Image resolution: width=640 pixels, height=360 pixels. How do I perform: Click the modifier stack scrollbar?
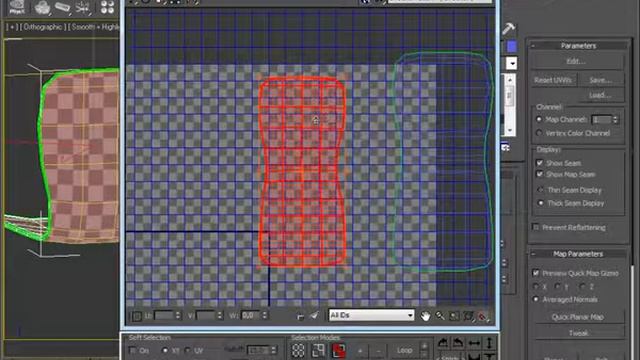pyautogui.click(x=510, y=105)
